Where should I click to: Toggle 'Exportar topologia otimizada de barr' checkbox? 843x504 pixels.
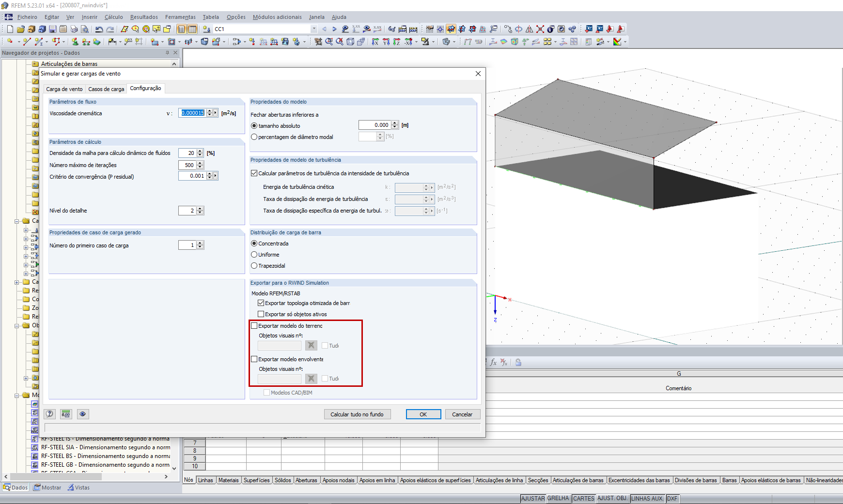coord(261,303)
